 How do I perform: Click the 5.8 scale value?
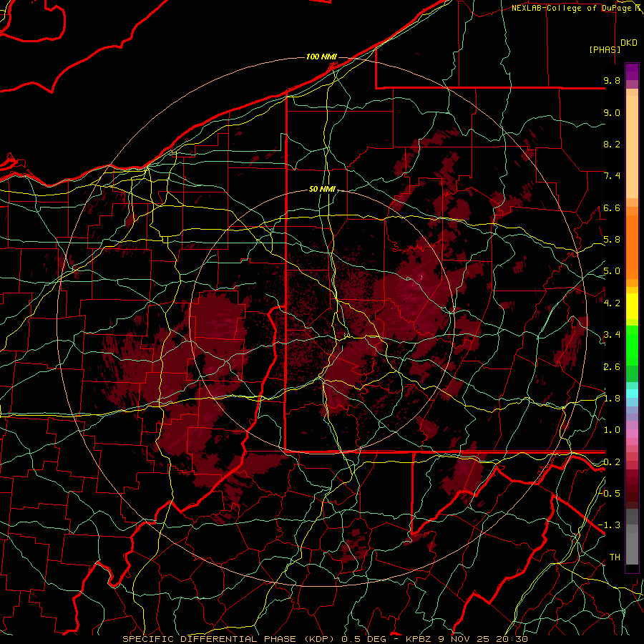(612, 240)
